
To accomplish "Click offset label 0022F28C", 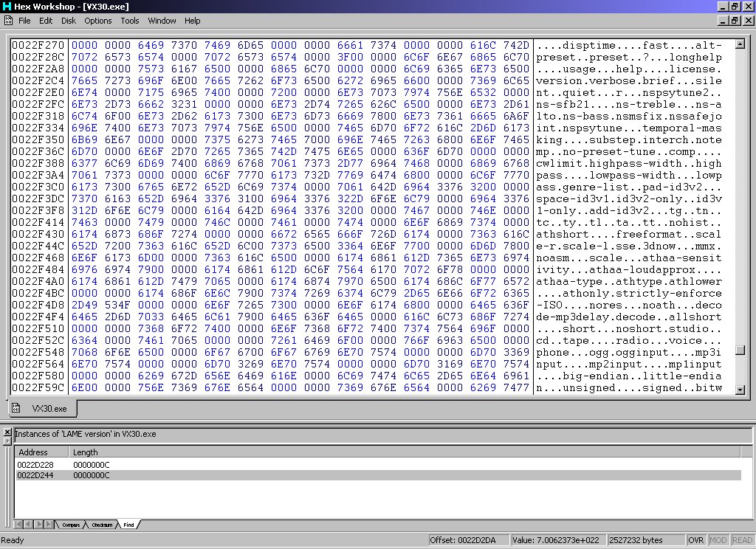I will click(x=38, y=57).
